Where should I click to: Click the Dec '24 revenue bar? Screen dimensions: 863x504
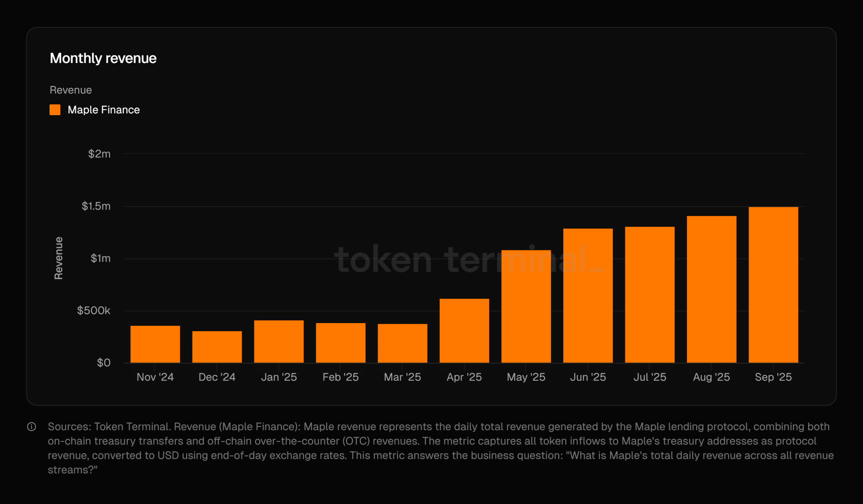tap(217, 347)
